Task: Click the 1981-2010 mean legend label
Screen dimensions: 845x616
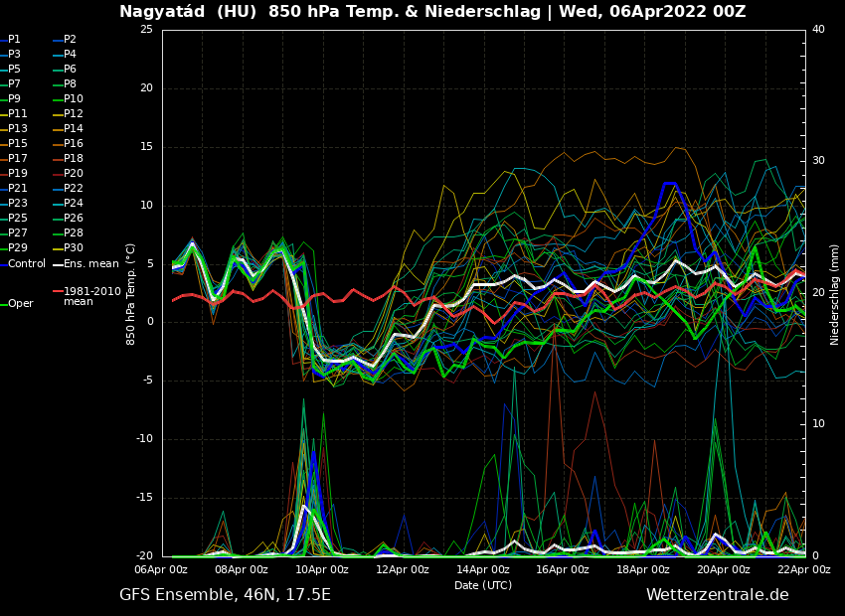Action: (x=91, y=296)
